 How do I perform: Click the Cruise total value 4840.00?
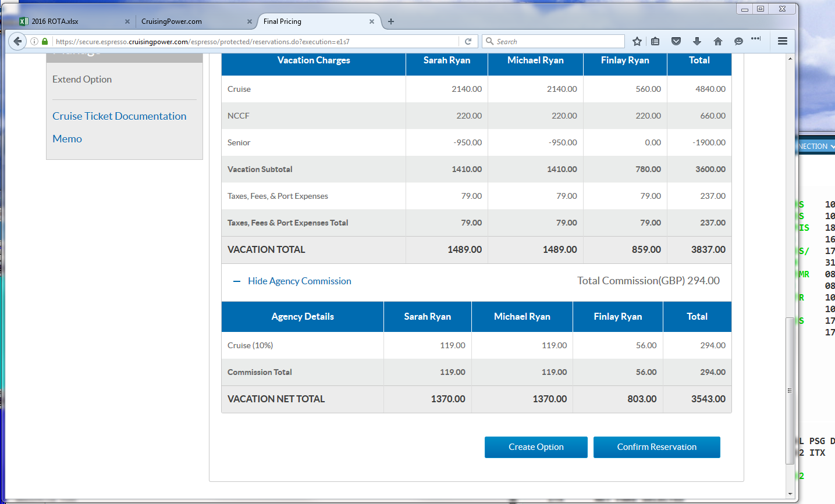click(710, 90)
